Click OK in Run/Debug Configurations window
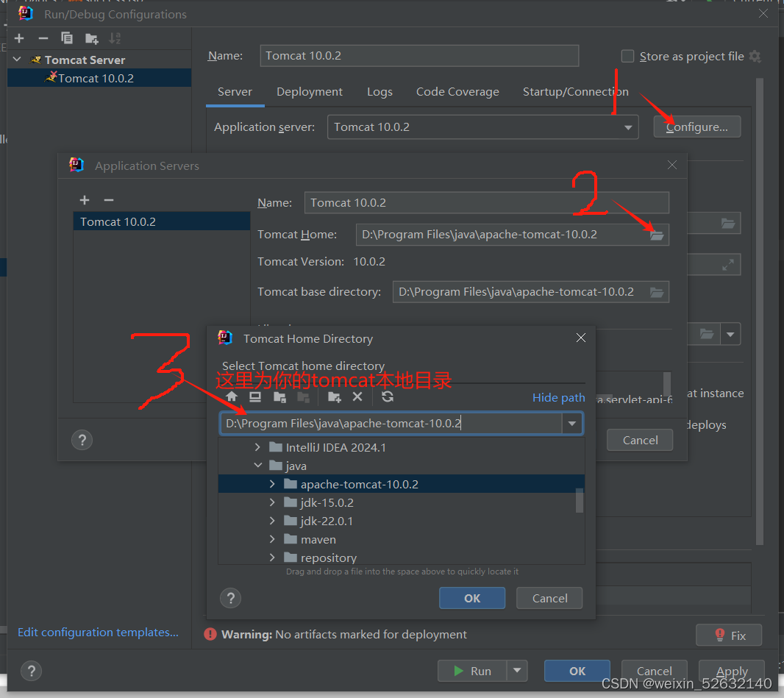Screen dimensions: 784x698 point(577,671)
